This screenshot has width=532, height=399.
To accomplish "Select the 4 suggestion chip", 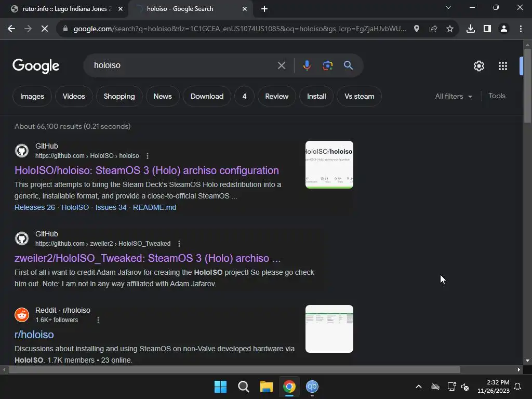I will point(244,96).
